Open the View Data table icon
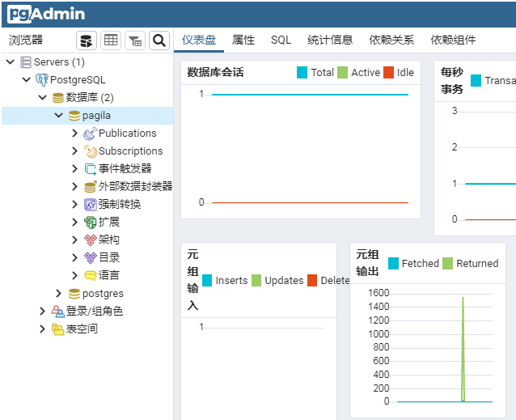Viewport: 516px width, 420px height. [110, 40]
